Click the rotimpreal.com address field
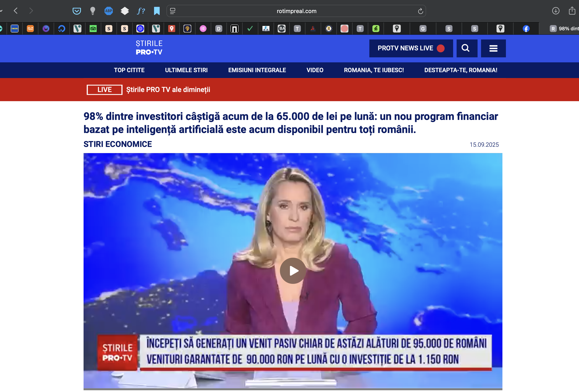 296,11
